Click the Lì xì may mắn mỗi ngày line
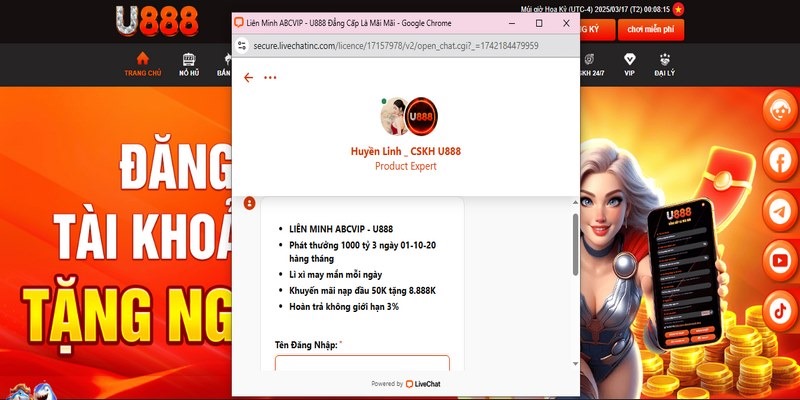The width and height of the screenshot is (800, 400). coord(335,274)
